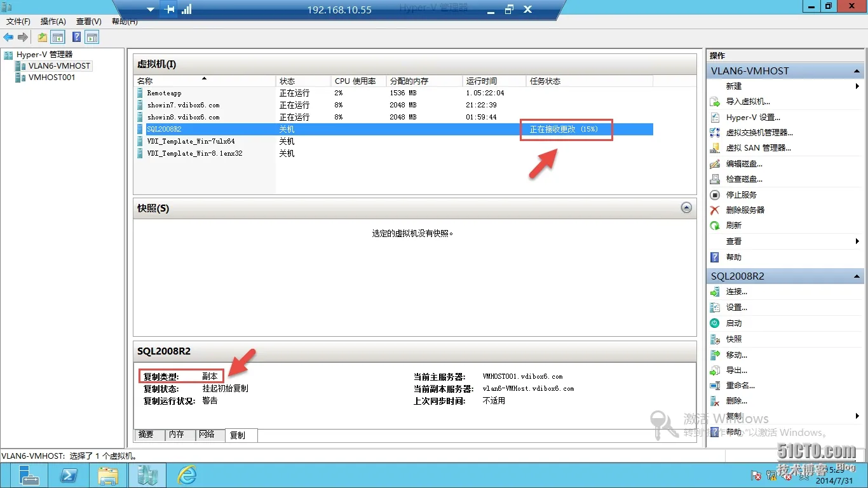
Task: Open 虚拟交换机管理器
Action: 759,133
